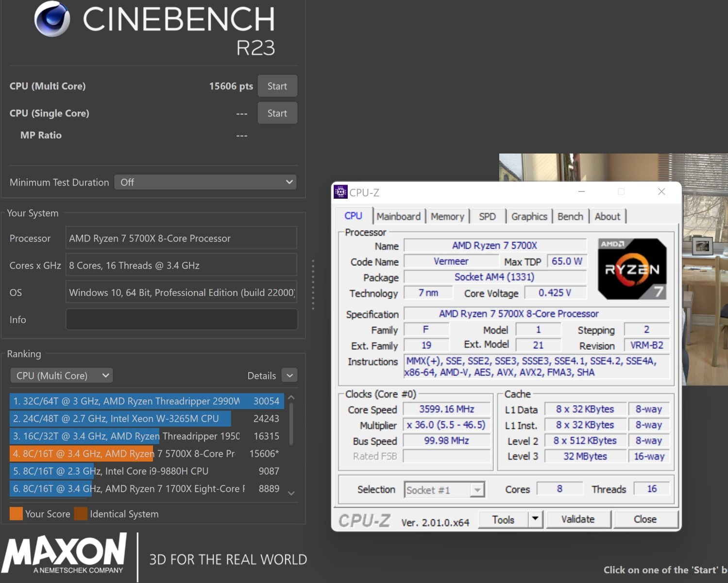
Task: Click the Core Voltage value 0.425 V
Action: [555, 292]
